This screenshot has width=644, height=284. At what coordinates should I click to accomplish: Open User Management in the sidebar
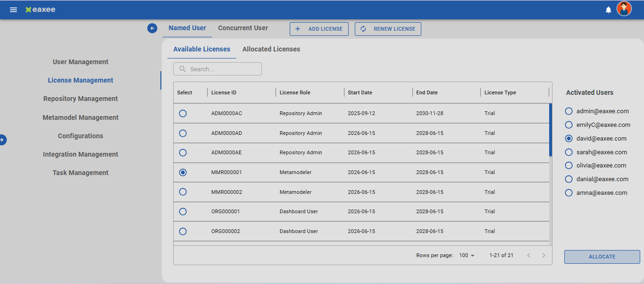pos(81,62)
